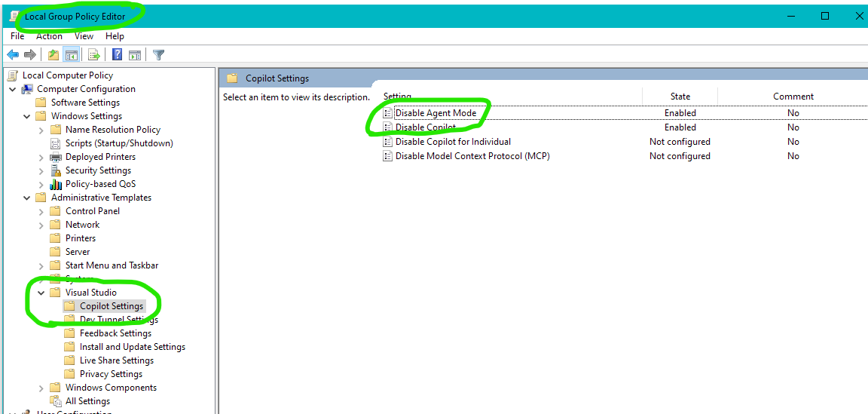The height and width of the screenshot is (414, 868).
Task: Open the Help menu
Action: pos(115,36)
